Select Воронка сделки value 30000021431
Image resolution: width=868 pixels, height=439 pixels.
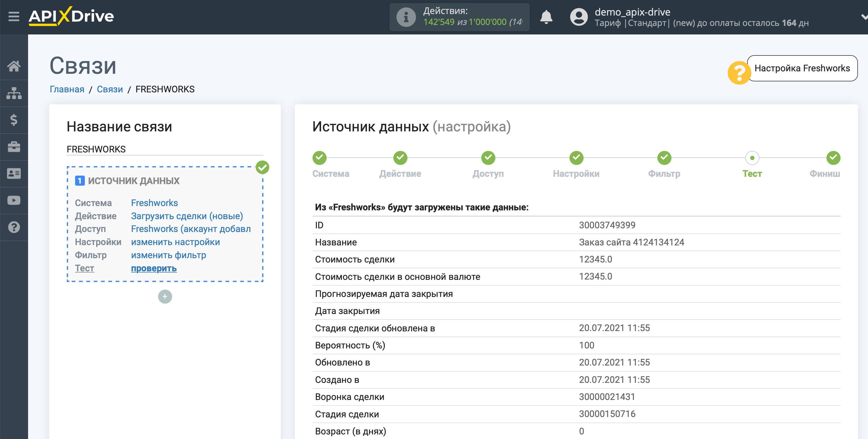607,397
